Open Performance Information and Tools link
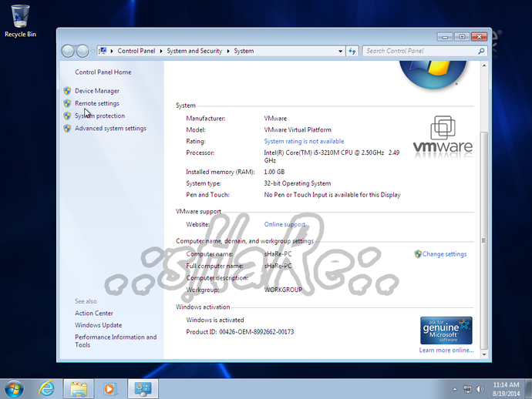Screen dimensions: 532x399 (116, 341)
